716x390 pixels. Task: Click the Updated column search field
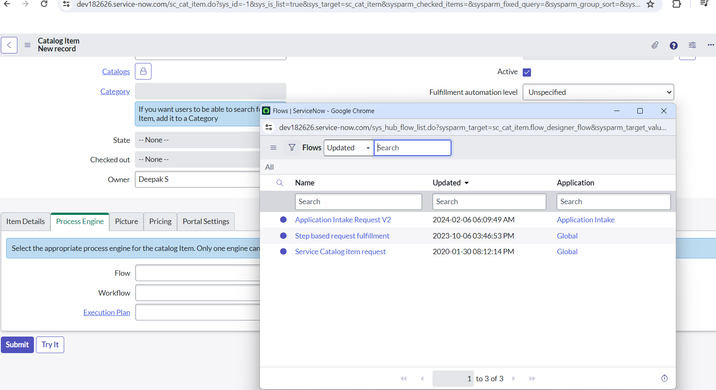click(489, 201)
